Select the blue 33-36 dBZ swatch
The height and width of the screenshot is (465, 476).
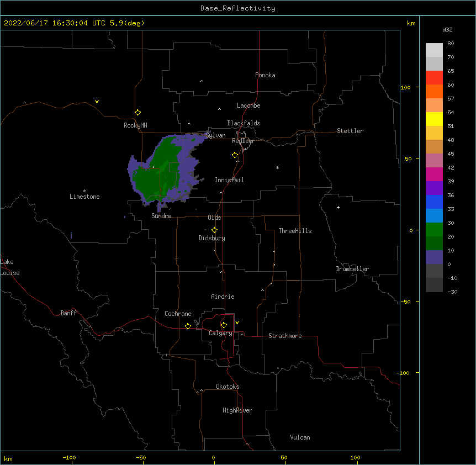[434, 202]
